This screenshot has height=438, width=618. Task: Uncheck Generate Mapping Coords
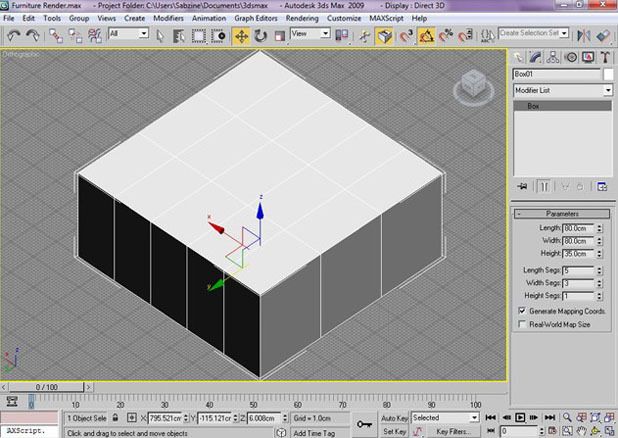coord(522,311)
